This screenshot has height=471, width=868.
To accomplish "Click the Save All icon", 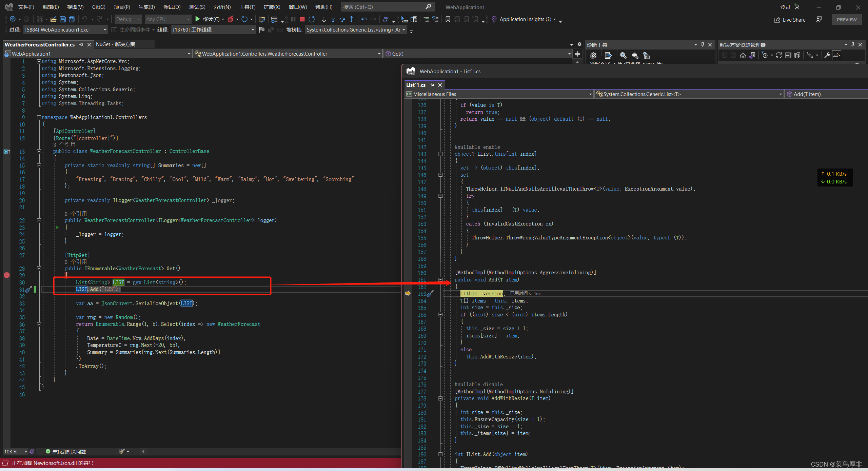I will (x=72, y=19).
